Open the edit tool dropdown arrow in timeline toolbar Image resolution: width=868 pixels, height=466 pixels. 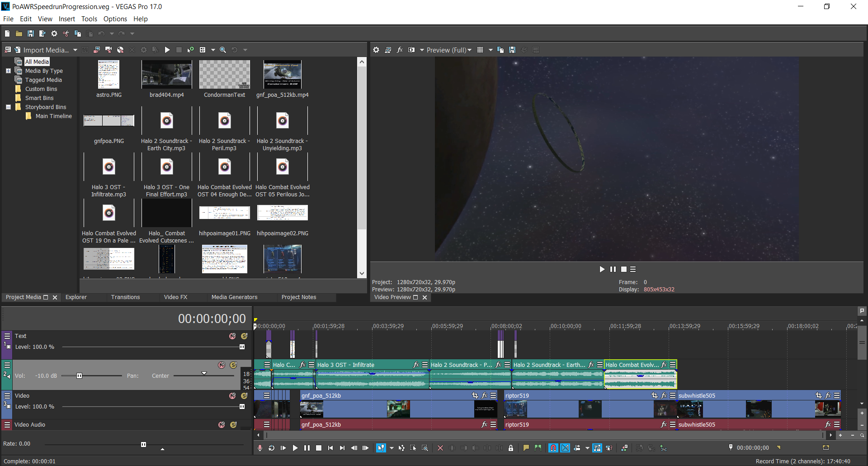[x=392, y=448]
